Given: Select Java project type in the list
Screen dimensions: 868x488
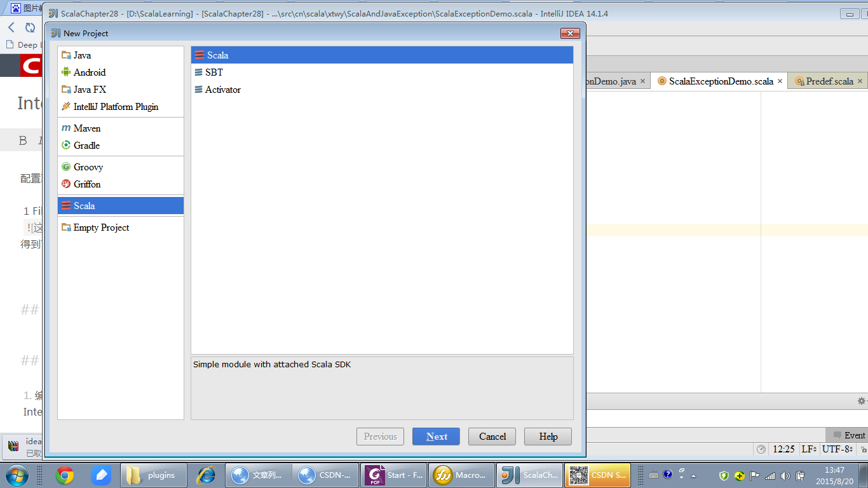Looking at the screenshot, I should click(121, 55).
